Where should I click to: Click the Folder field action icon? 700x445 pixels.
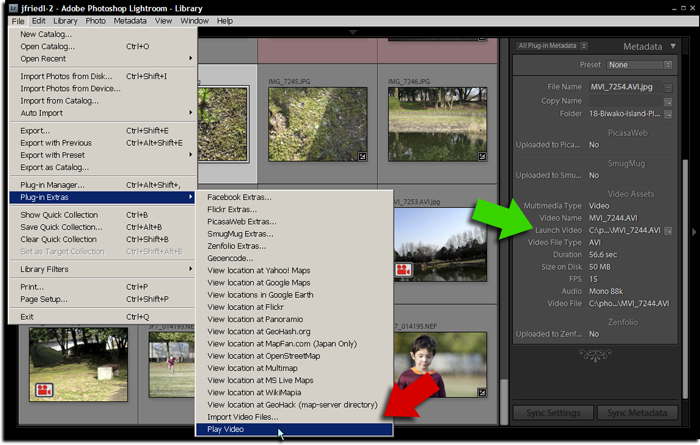click(668, 114)
